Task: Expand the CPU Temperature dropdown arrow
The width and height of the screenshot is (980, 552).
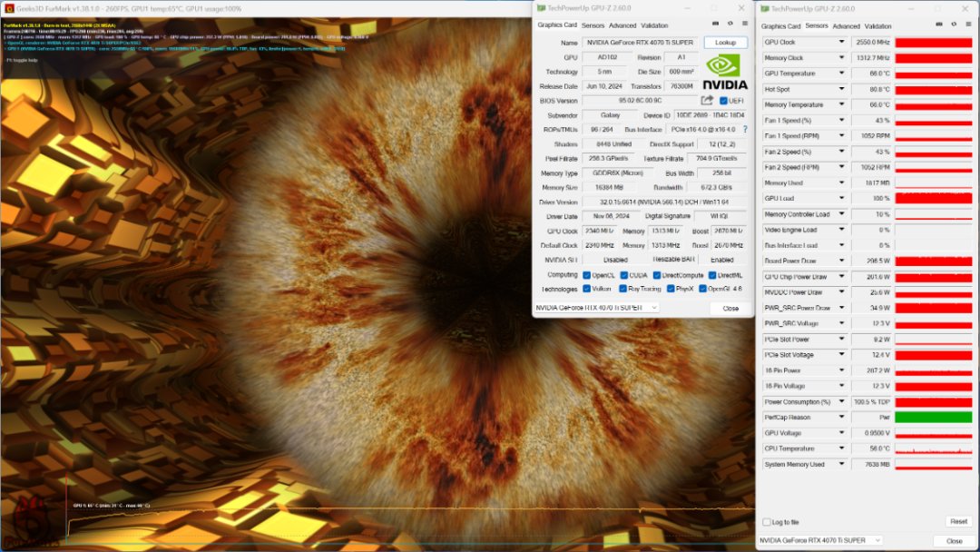Action: coord(841,448)
